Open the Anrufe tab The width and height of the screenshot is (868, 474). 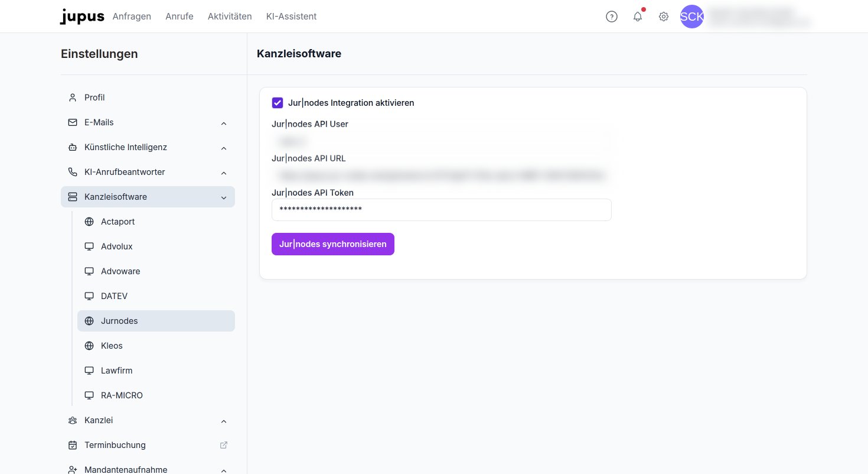[180, 17]
